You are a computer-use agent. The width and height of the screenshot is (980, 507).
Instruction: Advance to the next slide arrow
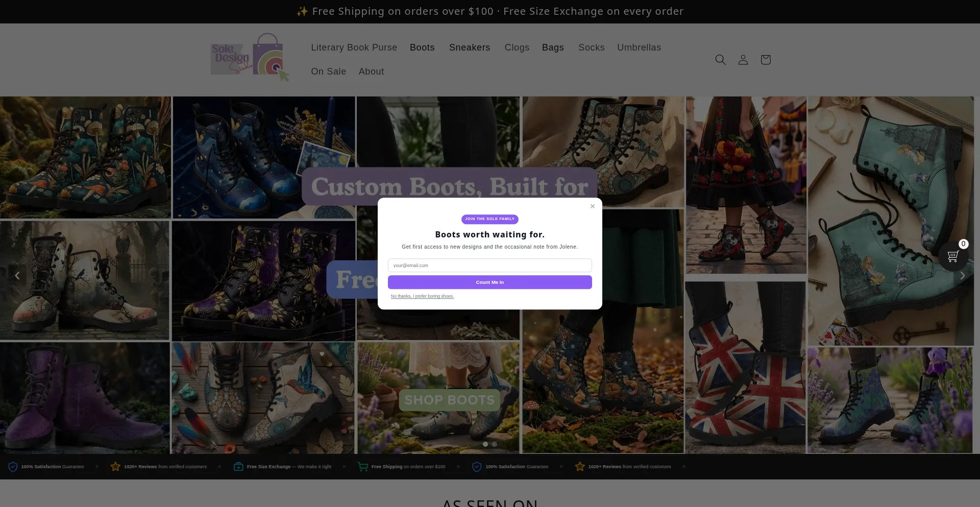[x=962, y=276]
